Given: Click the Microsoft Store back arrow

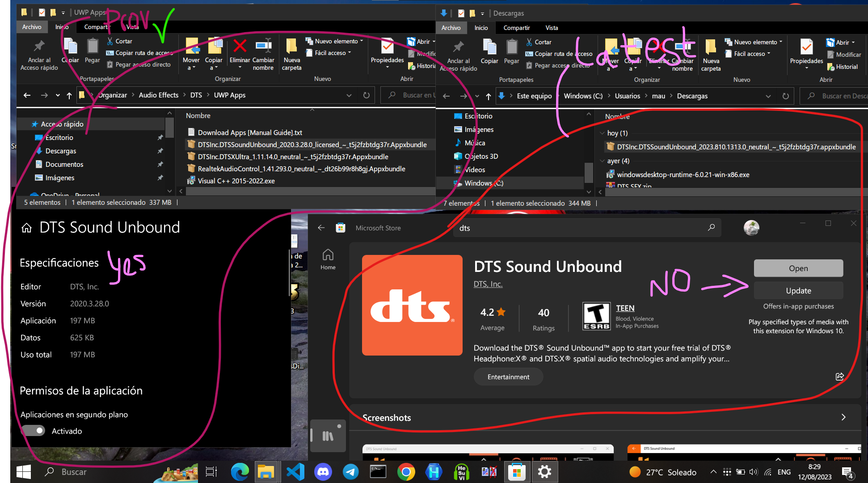Looking at the screenshot, I should 321,228.
